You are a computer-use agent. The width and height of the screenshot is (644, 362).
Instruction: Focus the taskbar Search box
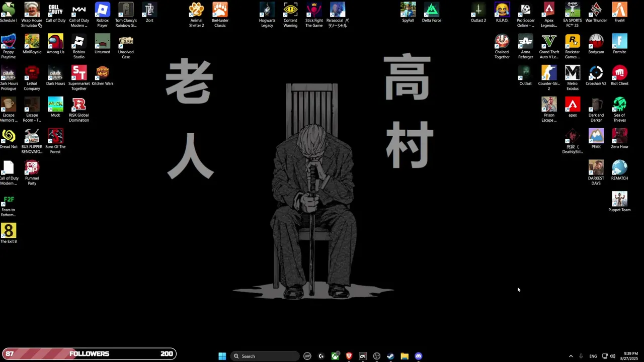point(265,356)
